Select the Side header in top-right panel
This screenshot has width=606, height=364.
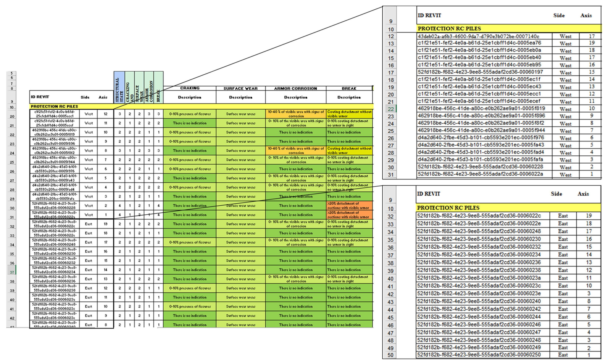[559, 15]
